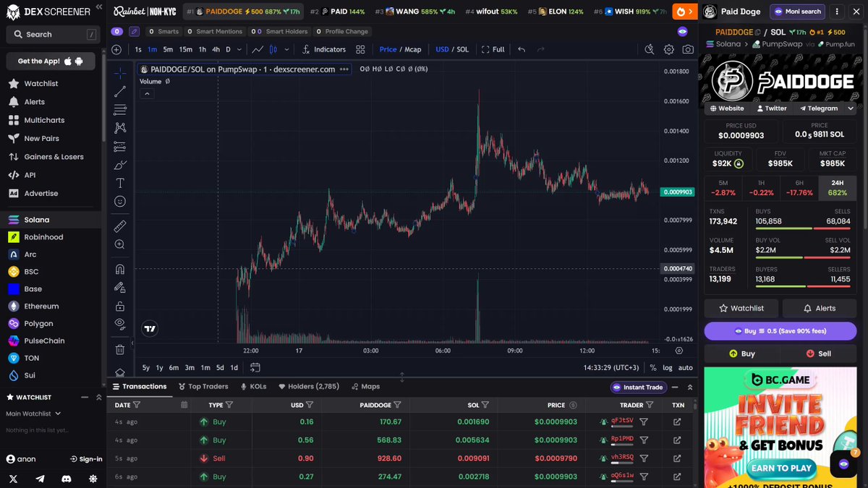
Task: Open the emoji icons drawing tool
Action: click(x=120, y=202)
